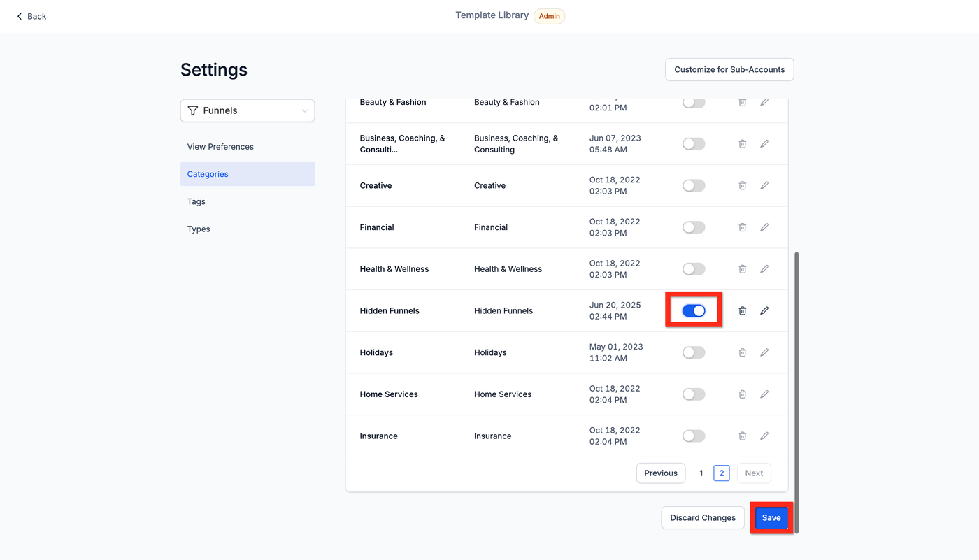
Task: Edit the Insurance category name
Action: 764,436
